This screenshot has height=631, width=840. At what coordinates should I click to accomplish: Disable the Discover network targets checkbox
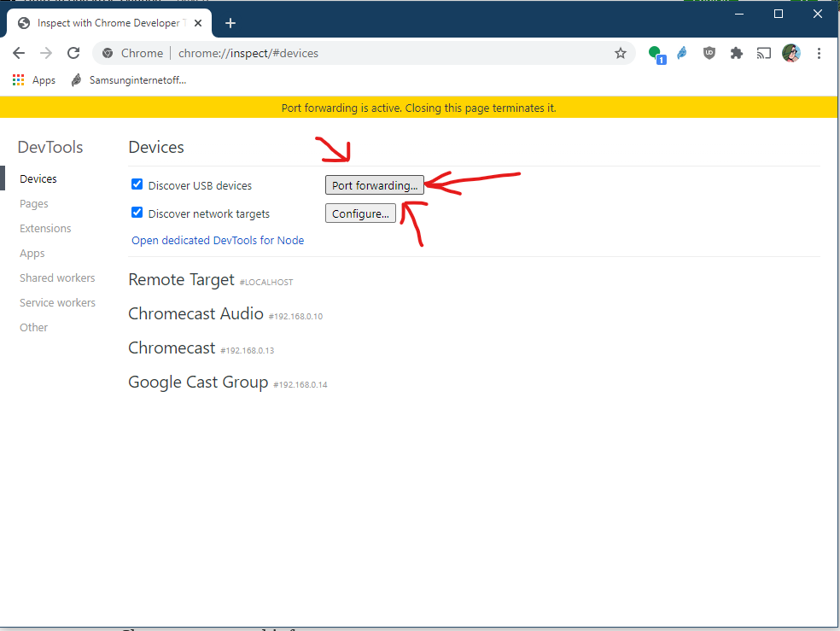[x=137, y=213]
